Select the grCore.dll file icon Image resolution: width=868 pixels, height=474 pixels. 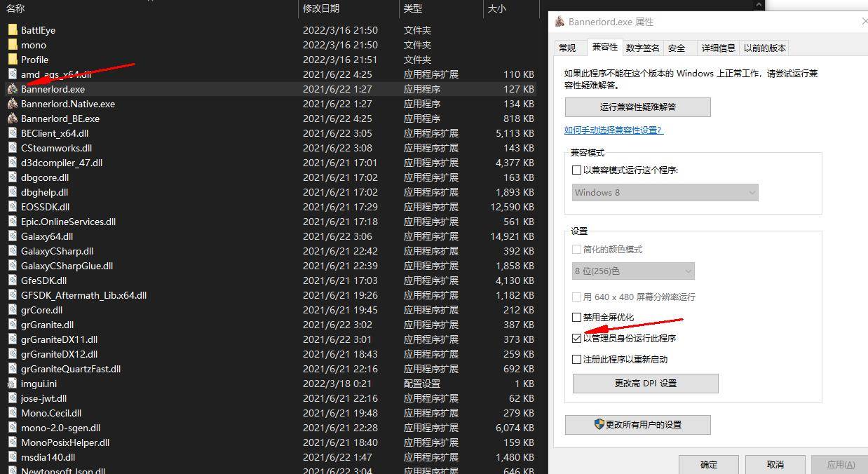pyautogui.click(x=13, y=310)
